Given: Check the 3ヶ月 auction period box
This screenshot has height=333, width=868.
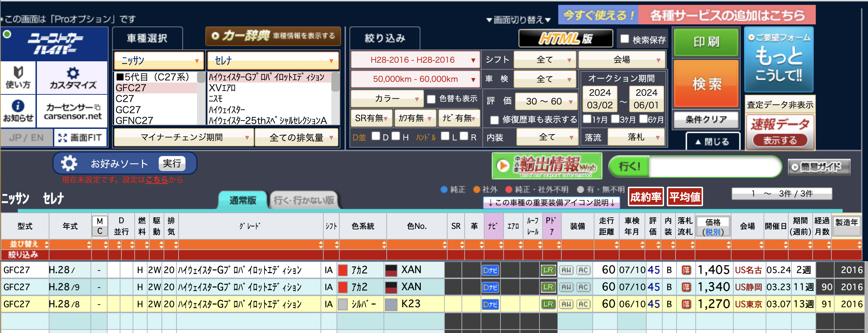Looking at the screenshot, I should [615, 119].
